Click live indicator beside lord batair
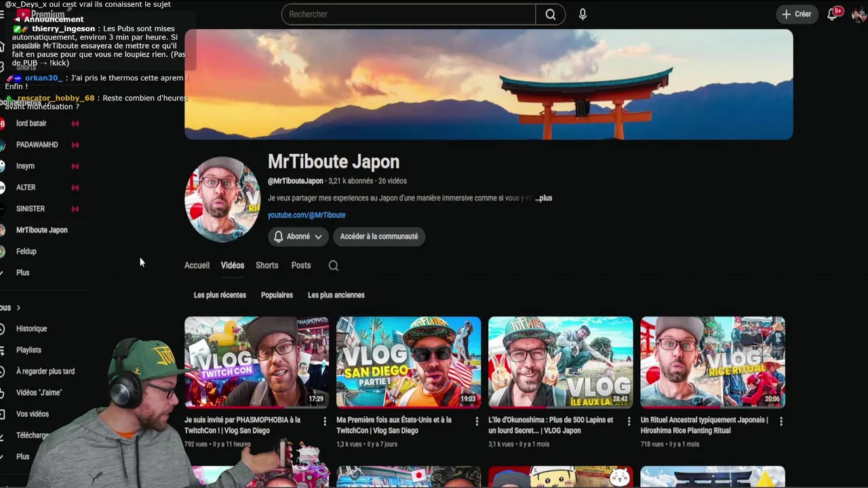Screen dimensions: 868x488 pos(75,123)
